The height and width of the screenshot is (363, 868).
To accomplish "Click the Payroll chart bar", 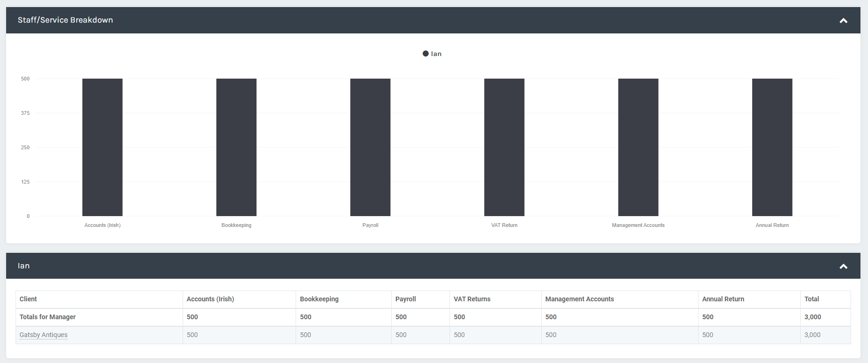I will (x=370, y=147).
